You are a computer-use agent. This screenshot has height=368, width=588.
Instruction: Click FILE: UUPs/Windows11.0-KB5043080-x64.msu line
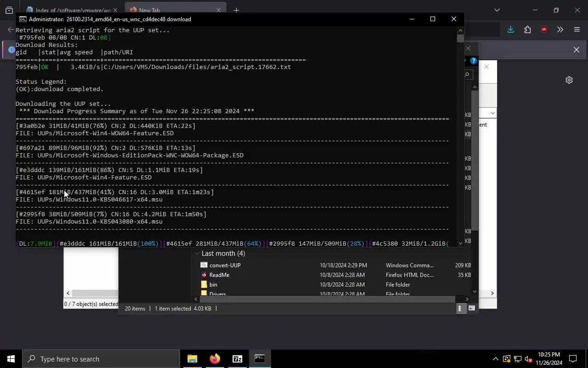(x=89, y=221)
